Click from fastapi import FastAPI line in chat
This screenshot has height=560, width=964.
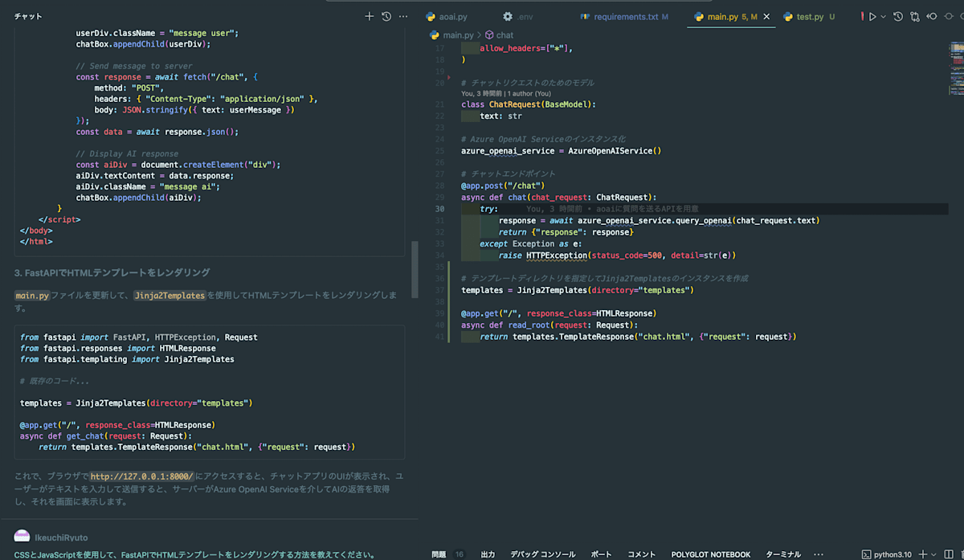[x=138, y=337]
